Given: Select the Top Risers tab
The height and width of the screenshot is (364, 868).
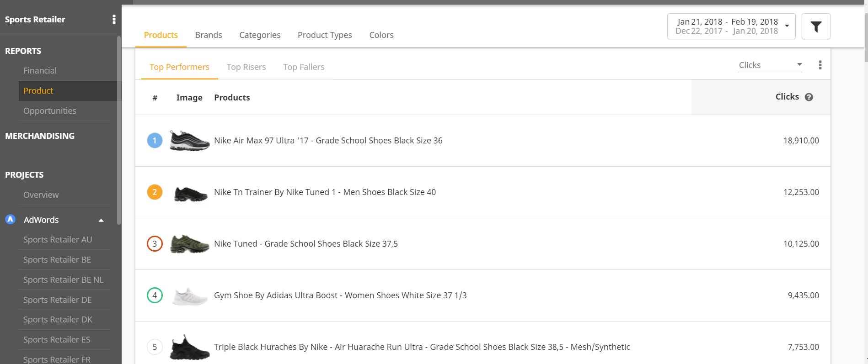Looking at the screenshot, I should (x=246, y=67).
